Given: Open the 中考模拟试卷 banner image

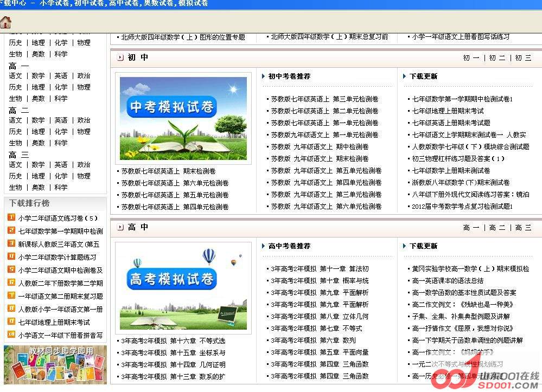Looking at the screenshot, I should (x=183, y=118).
